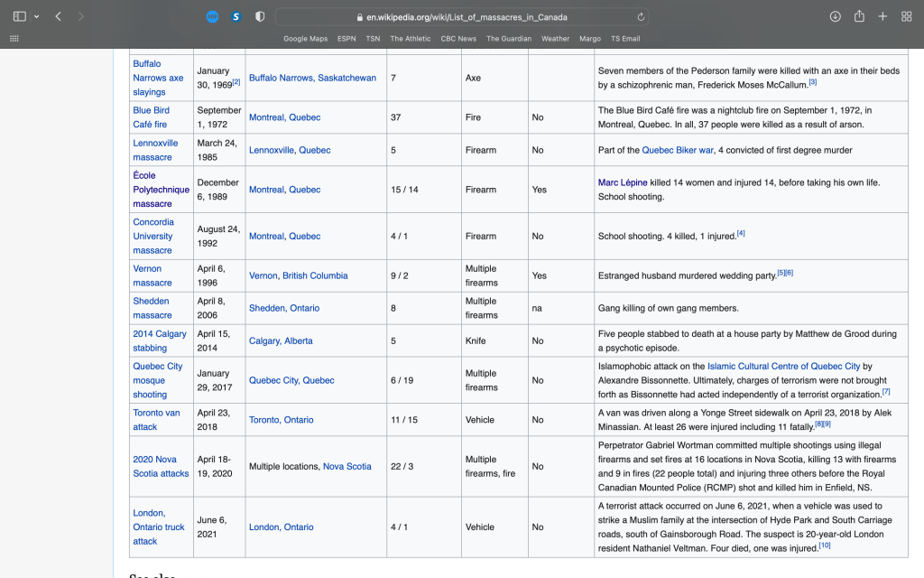
Task: Open The Guardian bookmark
Action: click(x=510, y=39)
